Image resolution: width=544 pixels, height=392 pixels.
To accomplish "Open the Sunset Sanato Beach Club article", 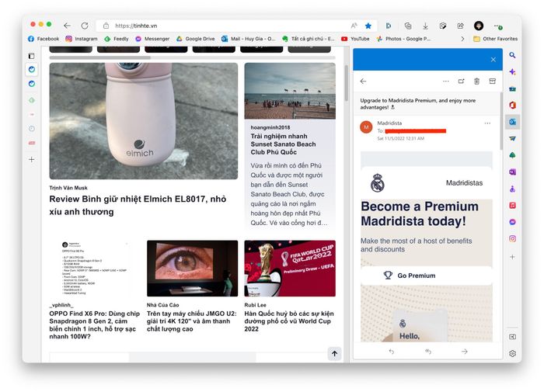I will pyautogui.click(x=283, y=144).
